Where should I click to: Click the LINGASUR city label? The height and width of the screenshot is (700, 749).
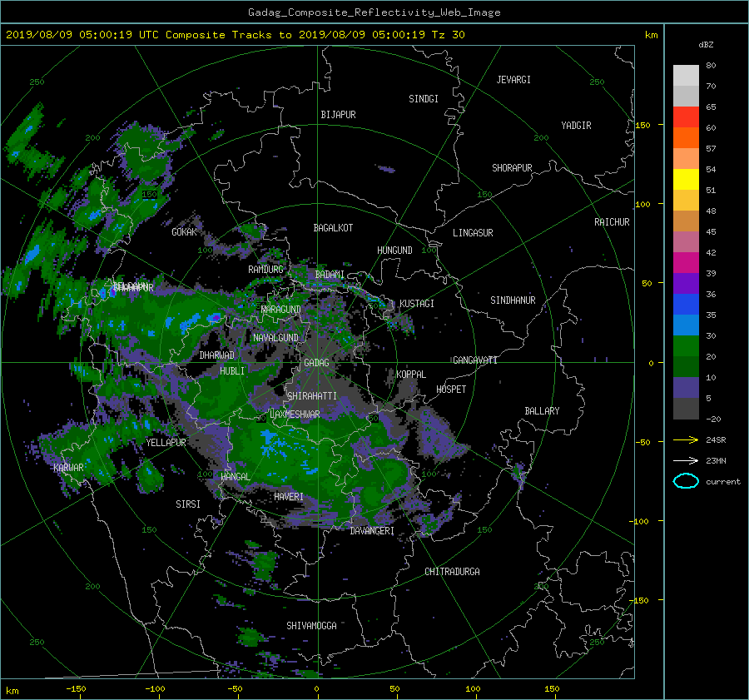coord(473,233)
